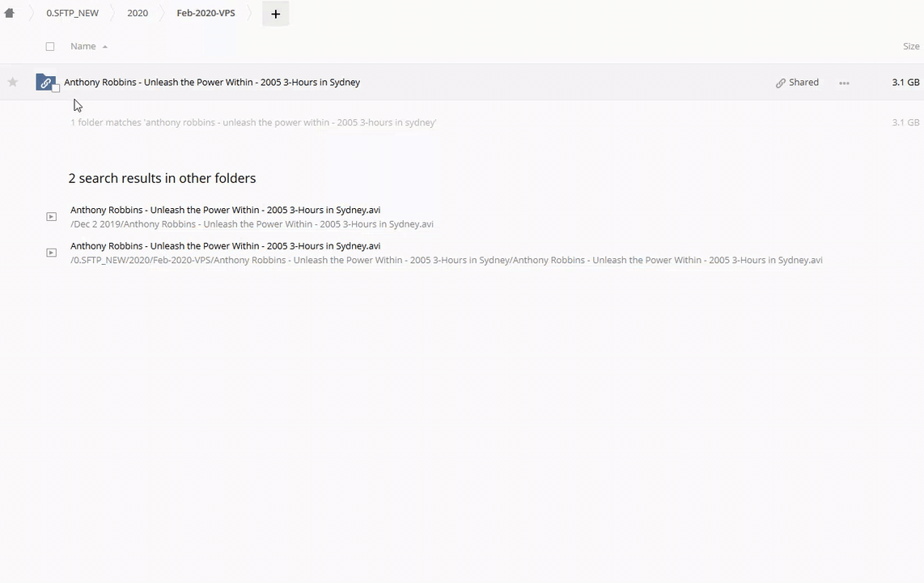Open the .avi result in Dec 2 2019
This screenshot has width=924, height=583.
click(x=225, y=210)
